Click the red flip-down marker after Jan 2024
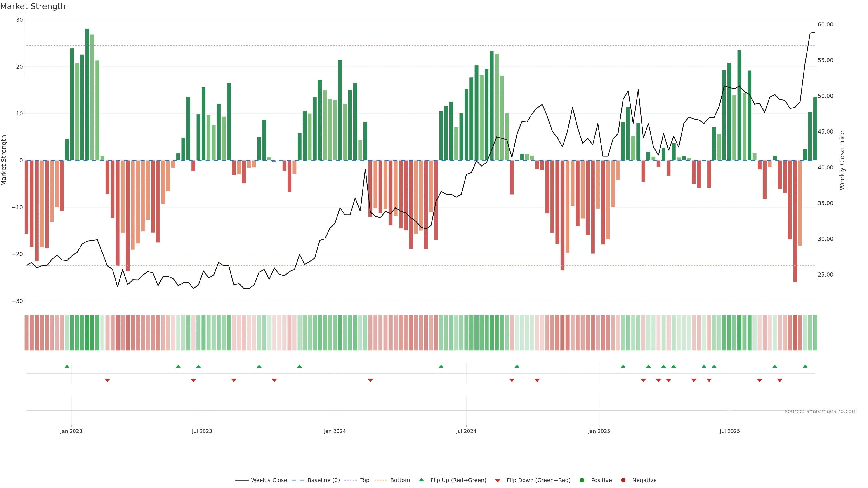This screenshot has height=488, width=868. (370, 380)
